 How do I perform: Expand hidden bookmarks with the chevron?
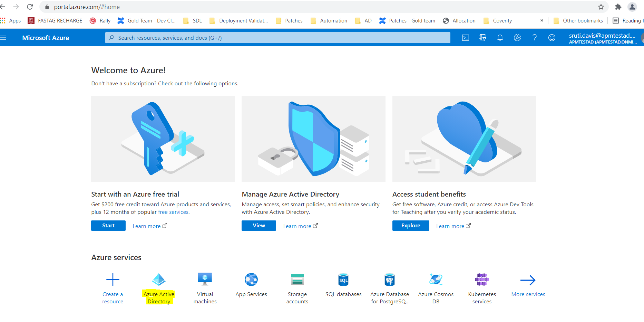coord(542,21)
